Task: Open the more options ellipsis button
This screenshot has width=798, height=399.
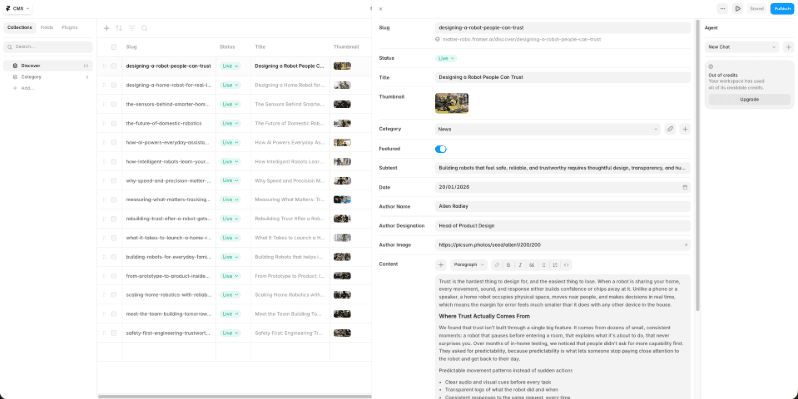Action: pyautogui.click(x=723, y=9)
